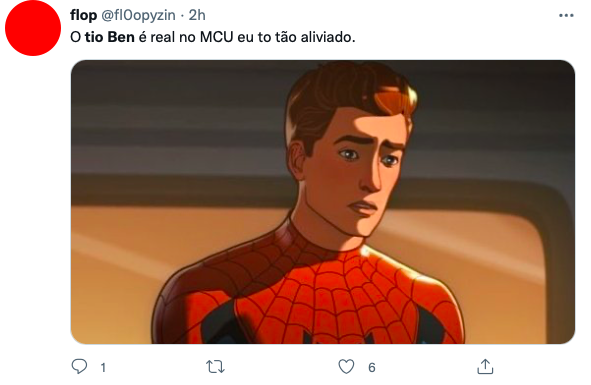This screenshot has height=385, width=591.
Task: Click the reply speech bubble icon
Action: pyautogui.click(x=79, y=366)
